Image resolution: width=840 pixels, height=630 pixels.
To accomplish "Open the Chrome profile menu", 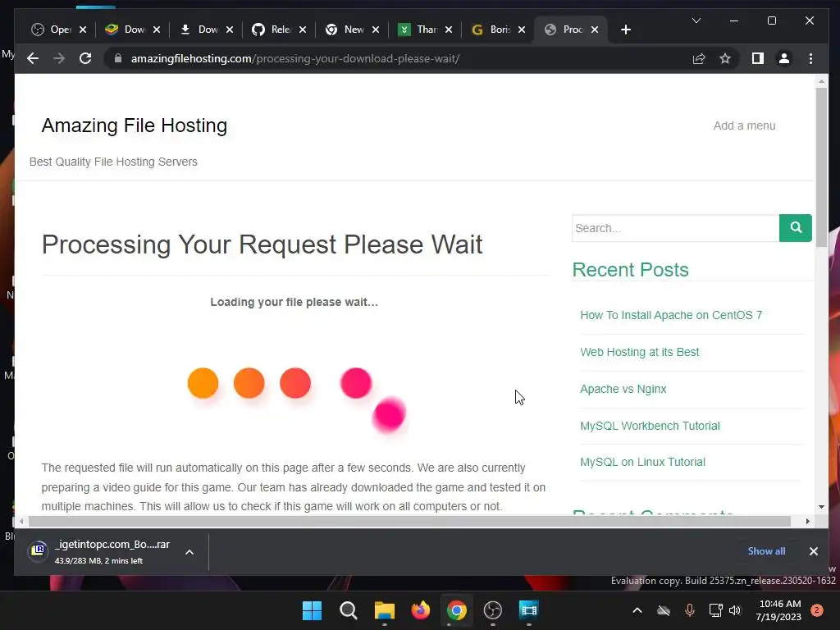I will pos(783,58).
